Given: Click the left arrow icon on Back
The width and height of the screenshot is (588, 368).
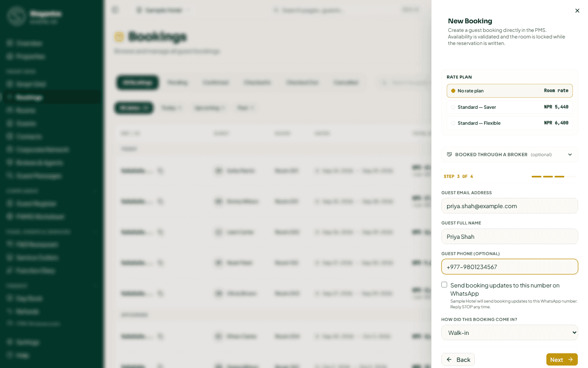Looking at the screenshot, I should pyautogui.click(x=449, y=359).
